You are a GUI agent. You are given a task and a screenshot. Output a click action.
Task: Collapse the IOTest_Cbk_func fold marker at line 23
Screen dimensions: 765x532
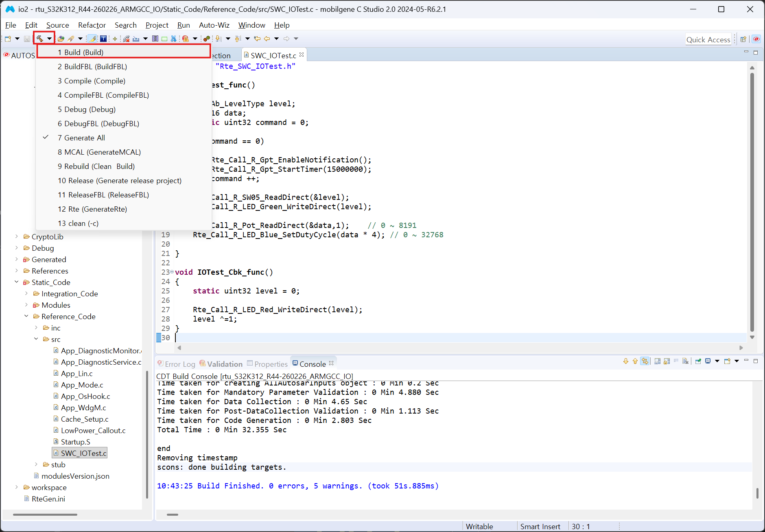(x=172, y=272)
